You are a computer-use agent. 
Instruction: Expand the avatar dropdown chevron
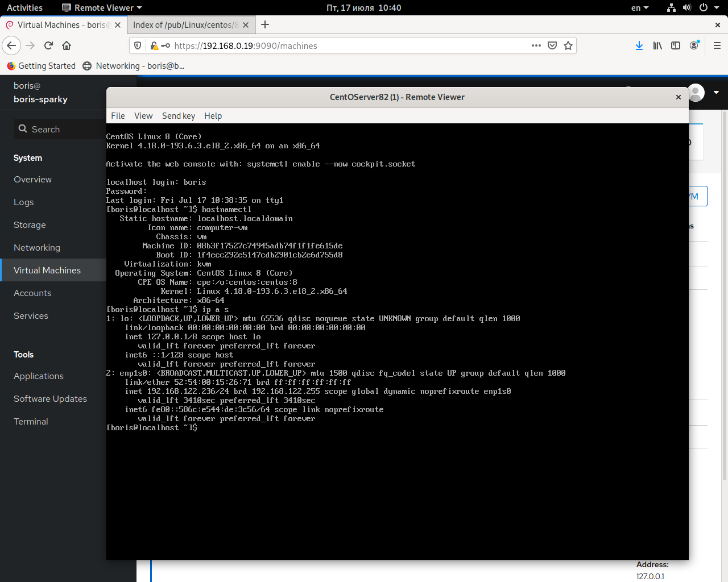(715, 93)
